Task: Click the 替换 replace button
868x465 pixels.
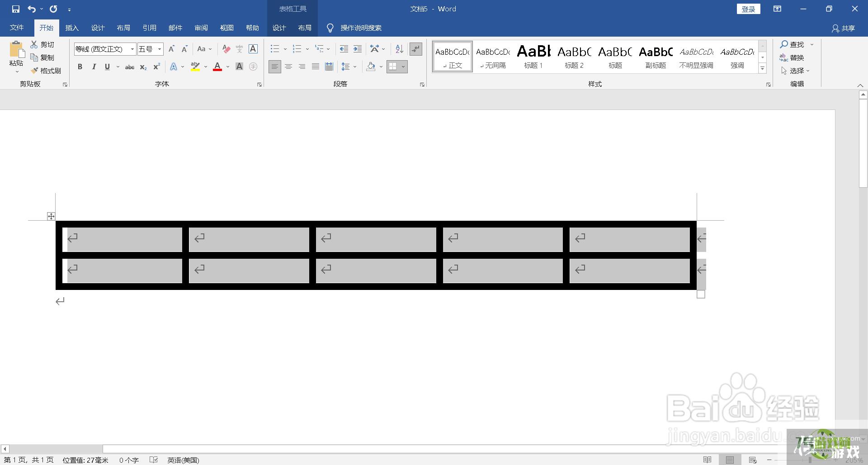Action: coord(792,57)
